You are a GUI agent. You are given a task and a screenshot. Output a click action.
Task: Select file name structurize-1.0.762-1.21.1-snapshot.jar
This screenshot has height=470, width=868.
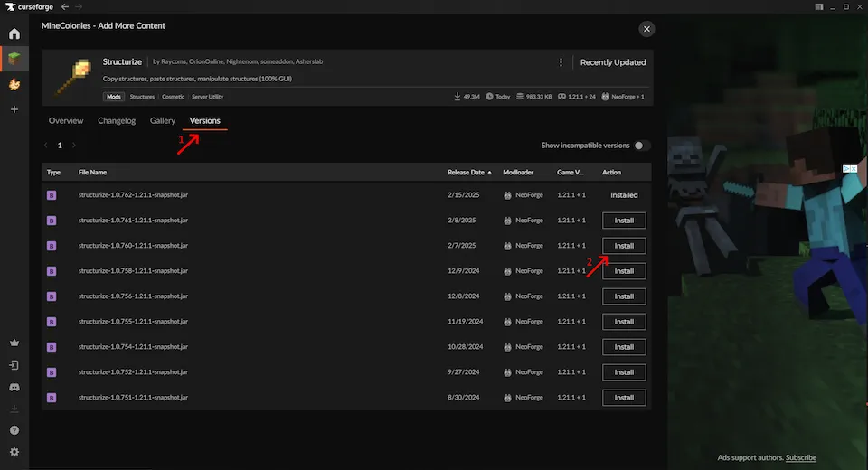point(133,195)
